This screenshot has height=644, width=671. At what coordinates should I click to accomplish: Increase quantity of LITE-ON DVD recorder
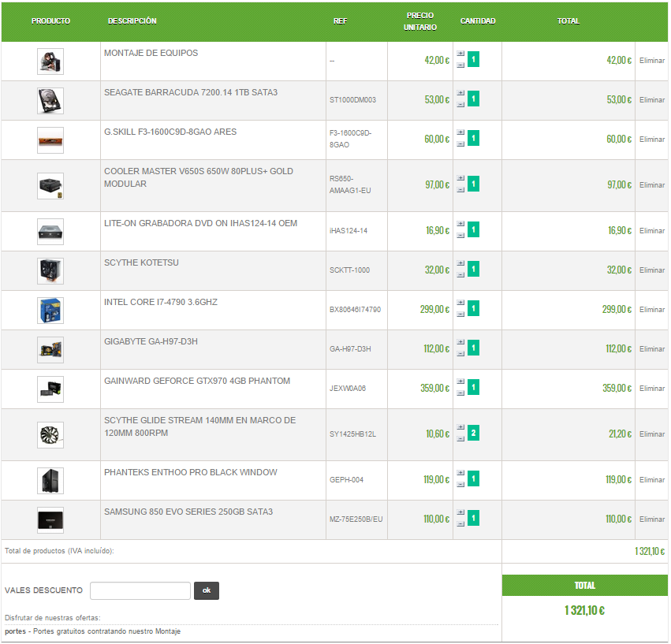click(x=460, y=224)
